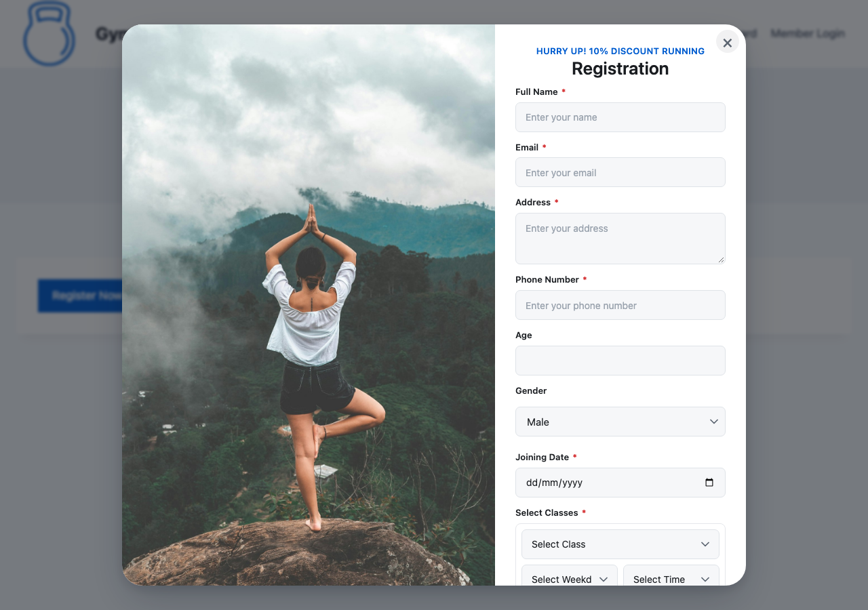
Task: Click the Age input field
Action: click(x=620, y=361)
